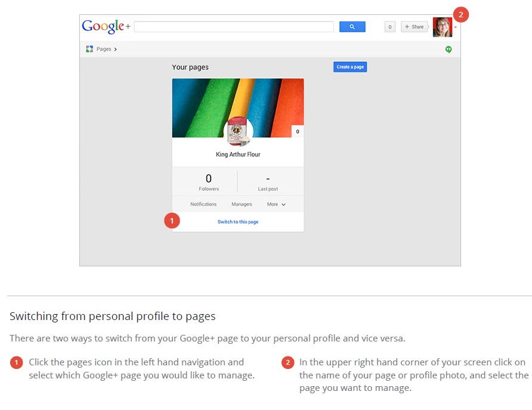Open the Pages grid icon
The image size is (532, 410).
click(x=89, y=49)
